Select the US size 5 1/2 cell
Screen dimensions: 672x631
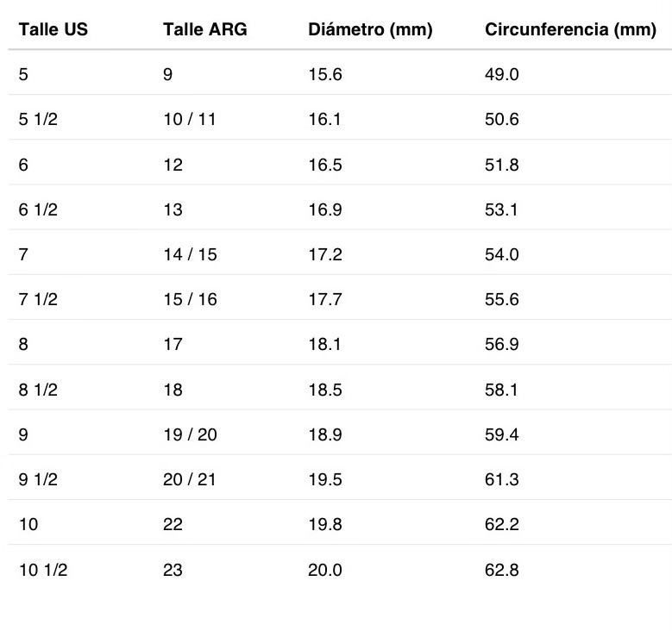point(38,119)
